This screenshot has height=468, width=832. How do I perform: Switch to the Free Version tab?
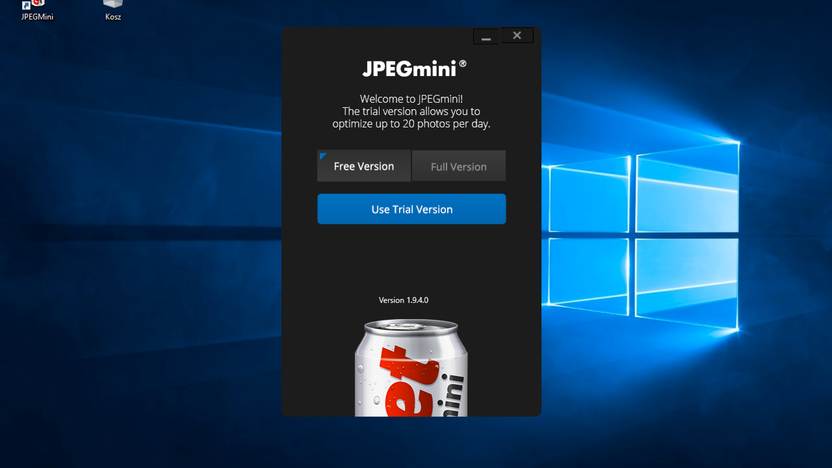(363, 166)
